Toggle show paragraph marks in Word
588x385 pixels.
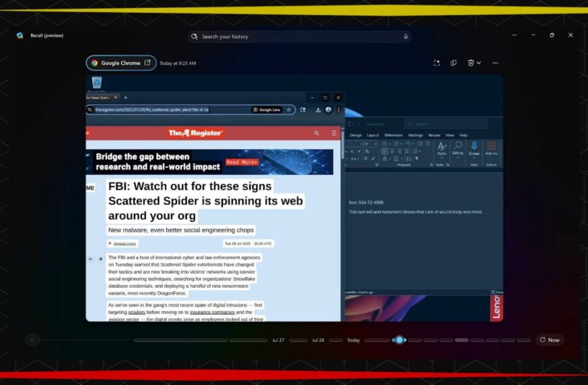[x=417, y=159]
